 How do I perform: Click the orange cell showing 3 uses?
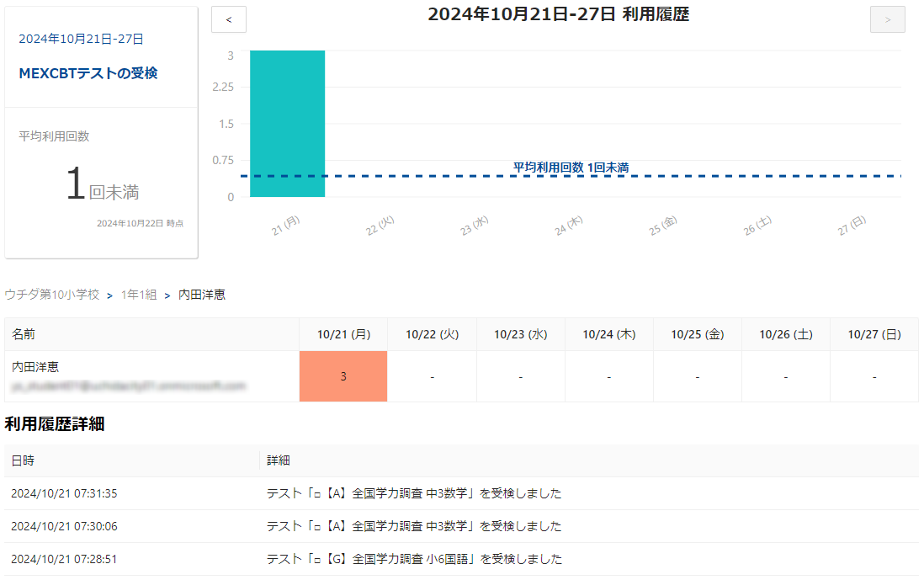tap(343, 376)
